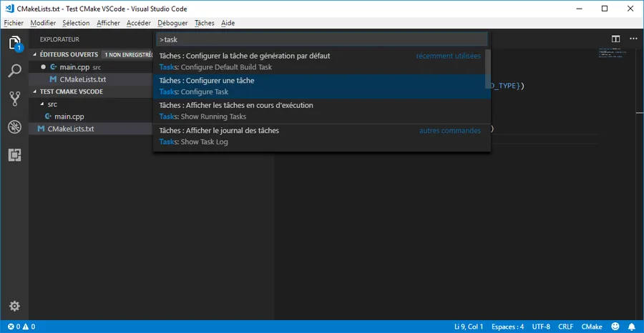Screen dimensions: 644x333
Task: Change language mode via CMake status item
Action: pos(592,327)
